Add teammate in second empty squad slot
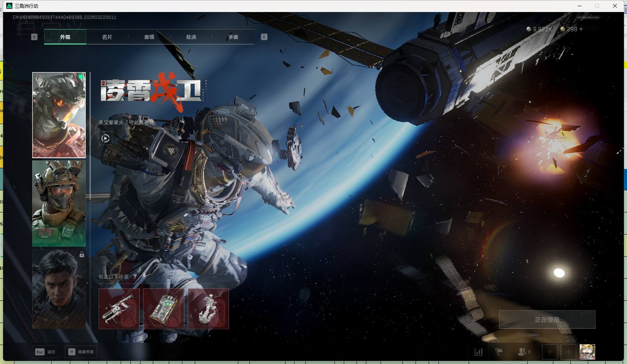 (568, 352)
